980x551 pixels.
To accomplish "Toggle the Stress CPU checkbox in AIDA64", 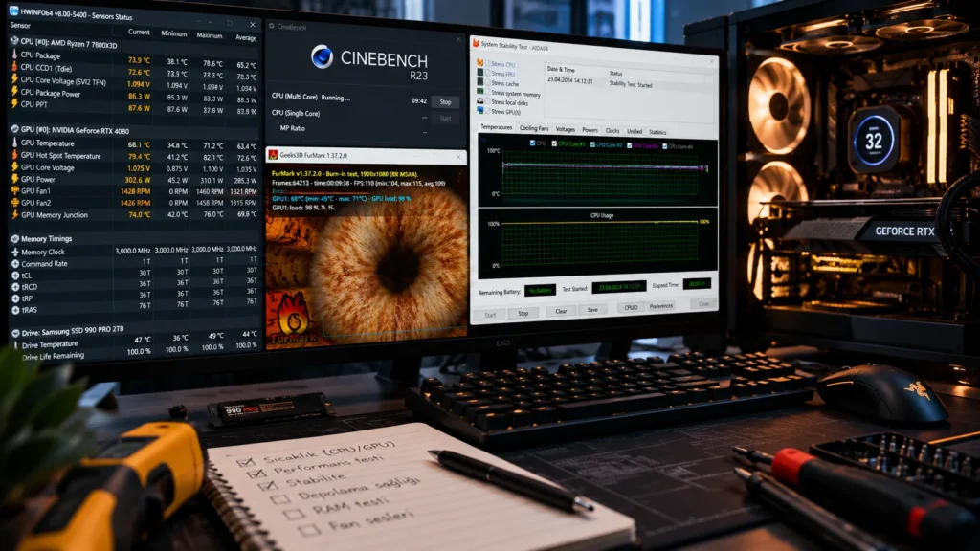I will (x=487, y=64).
